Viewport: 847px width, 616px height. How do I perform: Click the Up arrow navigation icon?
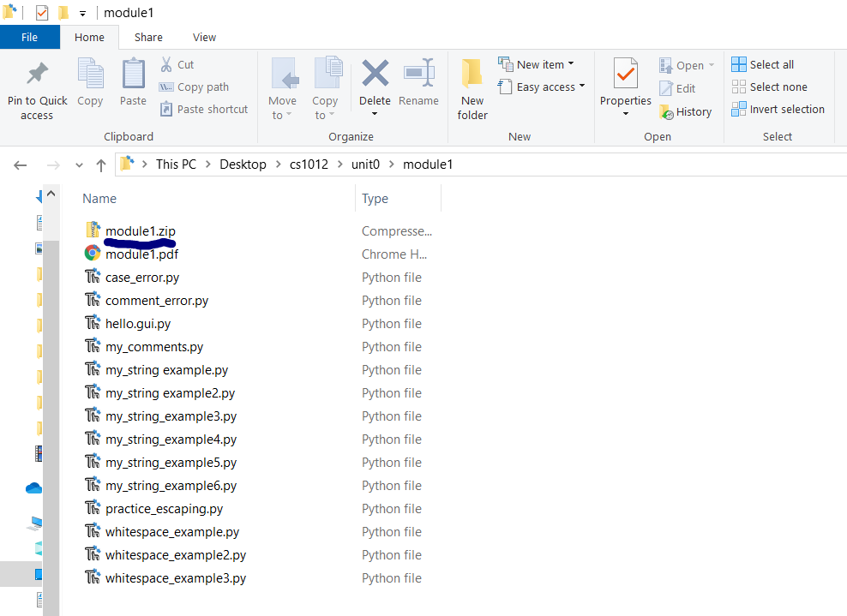click(x=101, y=165)
